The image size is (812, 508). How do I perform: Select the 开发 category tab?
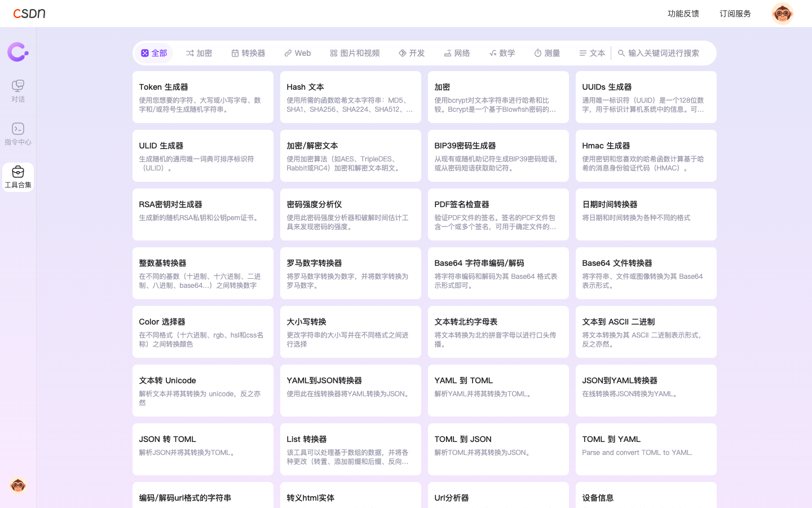pyautogui.click(x=412, y=53)
